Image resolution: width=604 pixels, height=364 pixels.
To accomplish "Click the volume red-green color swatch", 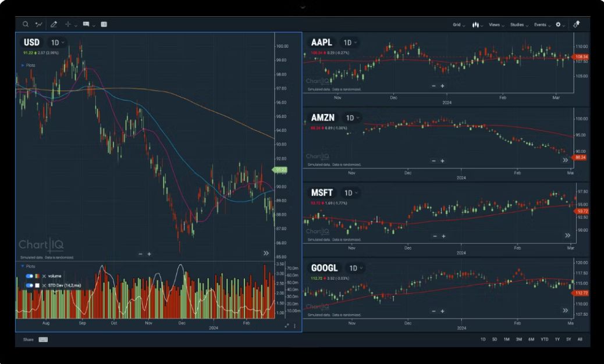I will (37, 276).
